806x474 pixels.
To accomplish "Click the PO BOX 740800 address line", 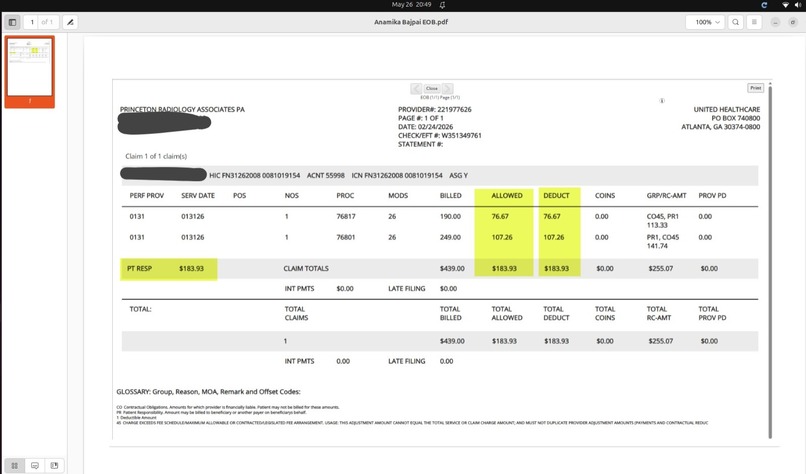I will 736,118.
